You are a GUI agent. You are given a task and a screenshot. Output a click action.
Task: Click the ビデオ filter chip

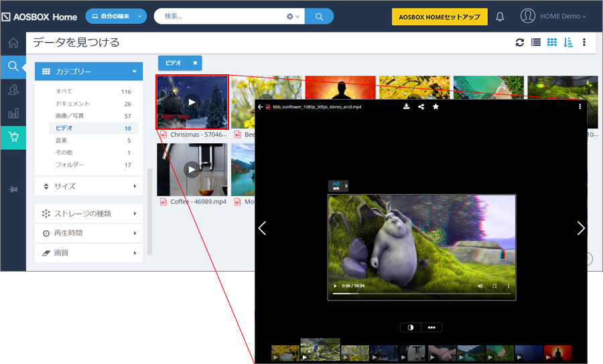pyautogui.click(x=173, y=63)
